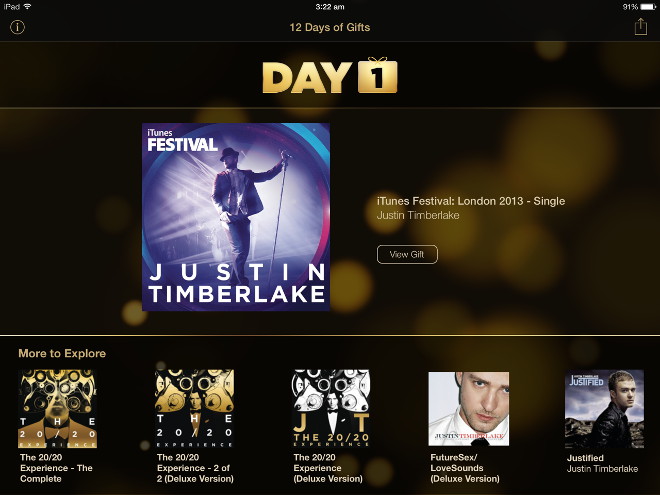This screenshot has width=660, height=495.
Task: Select the Justified album title text
Action: point(585,458)
